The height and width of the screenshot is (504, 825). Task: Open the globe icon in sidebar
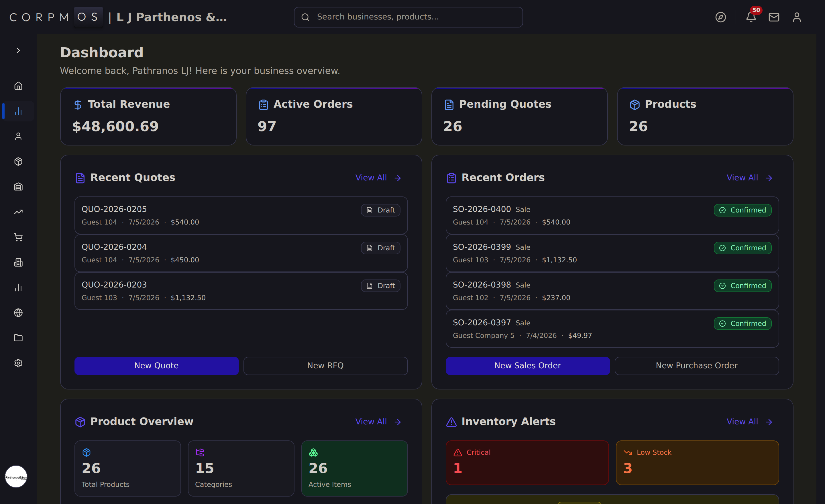click(x=18, y=313)
